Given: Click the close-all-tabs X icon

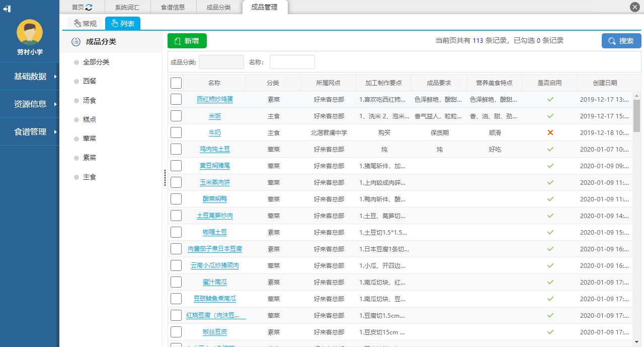Looking at the screenshot, I should coord(634,7).
